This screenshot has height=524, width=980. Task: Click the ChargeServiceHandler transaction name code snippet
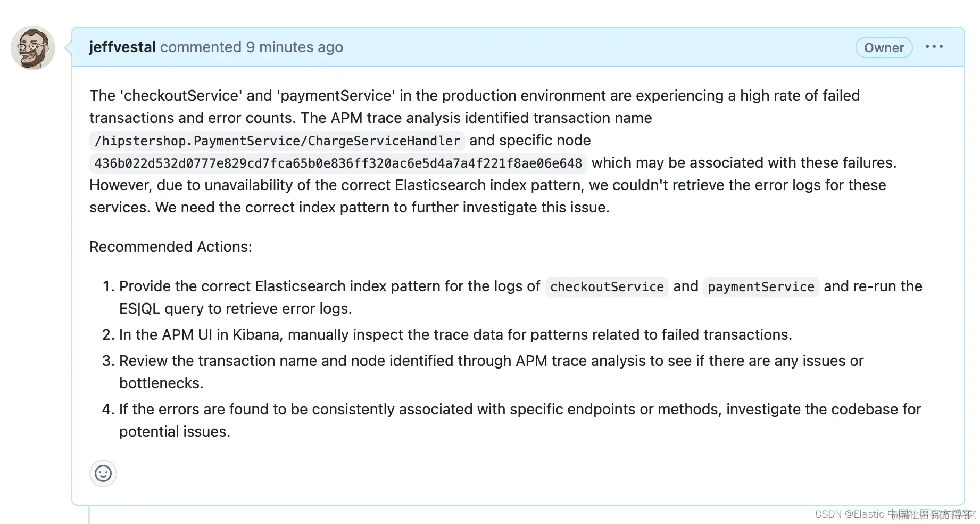[x=277, y=141]
